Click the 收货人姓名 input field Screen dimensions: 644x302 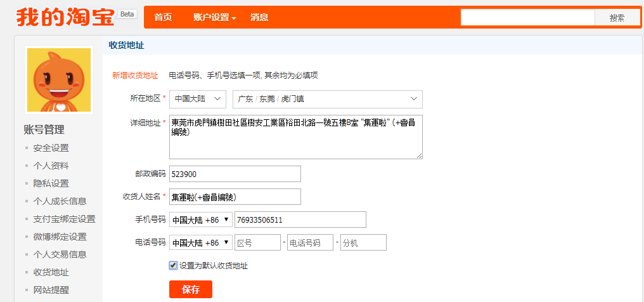[235, 197]
